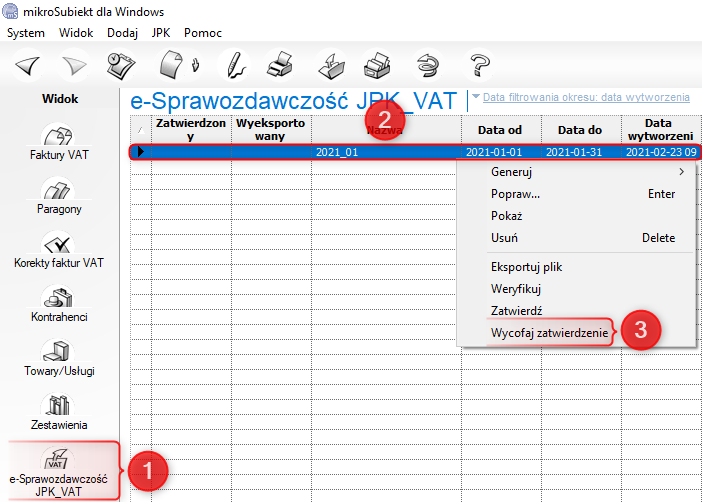
Task: Sort by the Data wytworzenia column header
Action: [x=661, y=130]
